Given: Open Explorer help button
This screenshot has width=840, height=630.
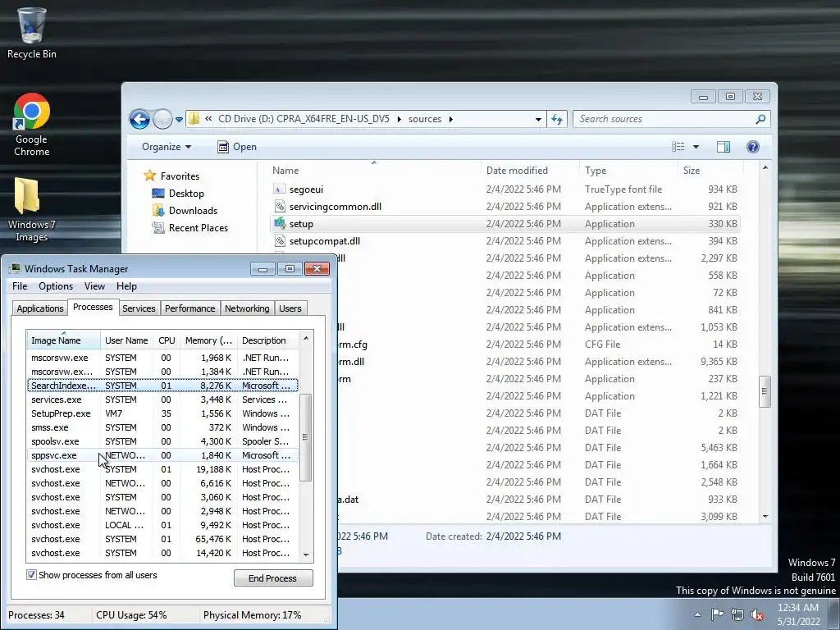Looking at the screenshot, I should tap(753, 147).
